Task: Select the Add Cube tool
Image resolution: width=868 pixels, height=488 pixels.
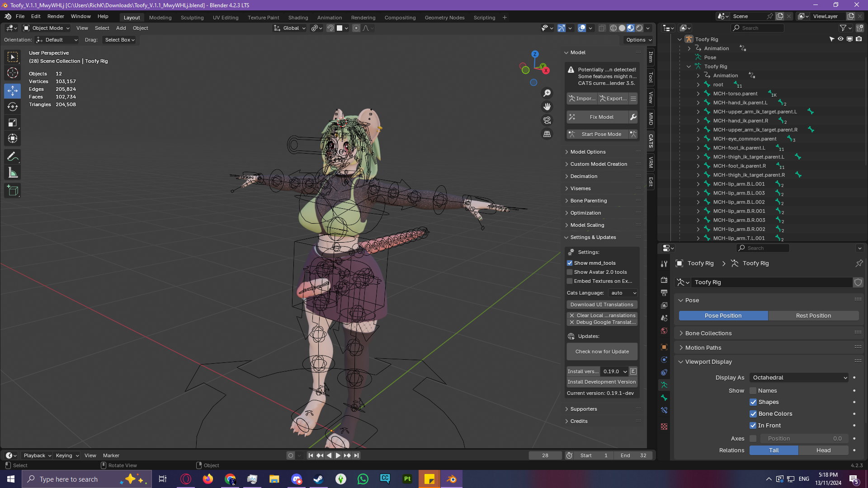Action: pyautogui.click(x=13, y=191)
